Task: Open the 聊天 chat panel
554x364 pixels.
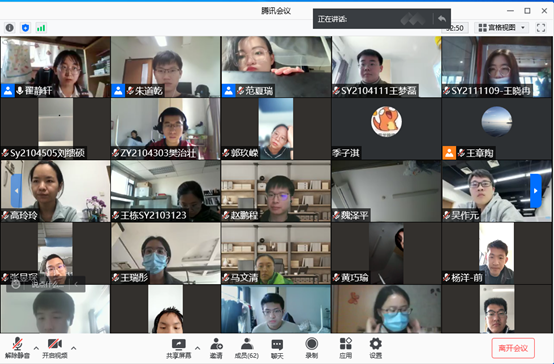Action: pyautogui.click(x=277, y=348)
